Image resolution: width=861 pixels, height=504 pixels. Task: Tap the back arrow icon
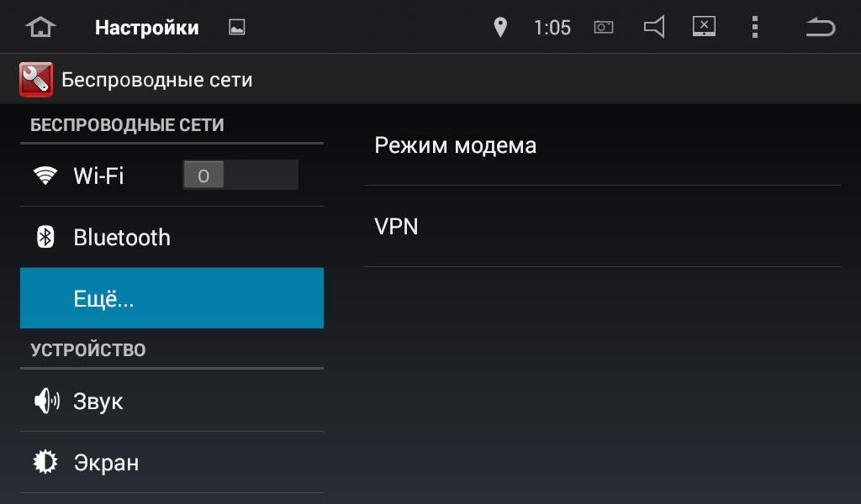click(x=821, y=27)
